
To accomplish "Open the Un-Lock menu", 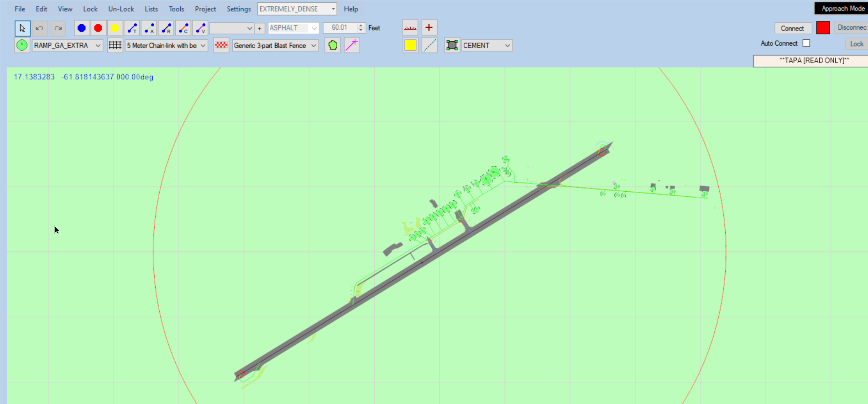I will 121,9.
